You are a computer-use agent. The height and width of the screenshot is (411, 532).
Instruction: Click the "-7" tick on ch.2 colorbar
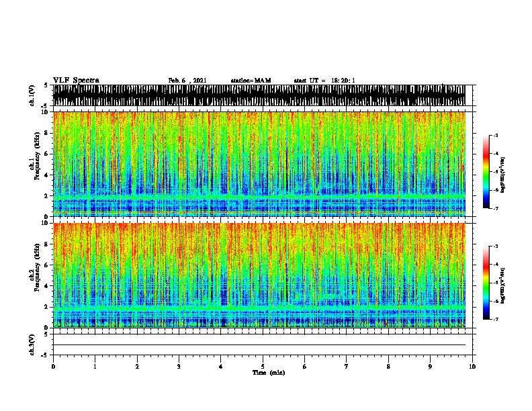496,320
